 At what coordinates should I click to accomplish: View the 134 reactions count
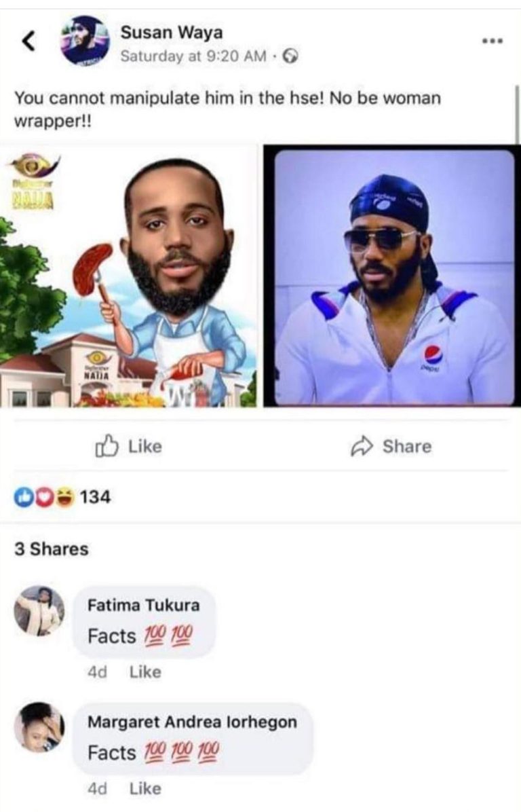(x=95, y=496)
